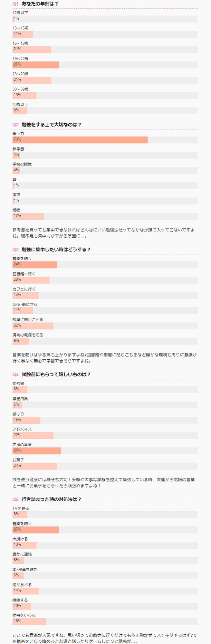Click the 25% bar for 19〜22歳
Viewport: 211px width, 644px height.
(x=35, y=65)
